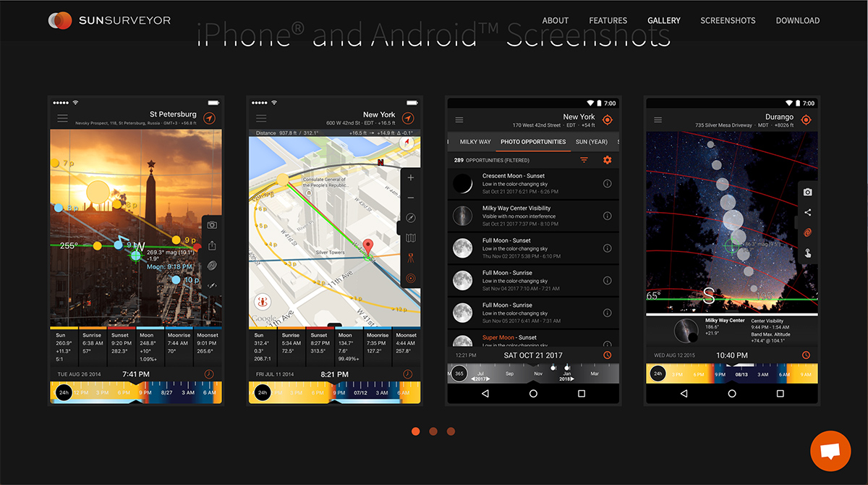Zoom in with the map plus icon
The width and height of the screenshot is (868, 485).
(411, 177)
